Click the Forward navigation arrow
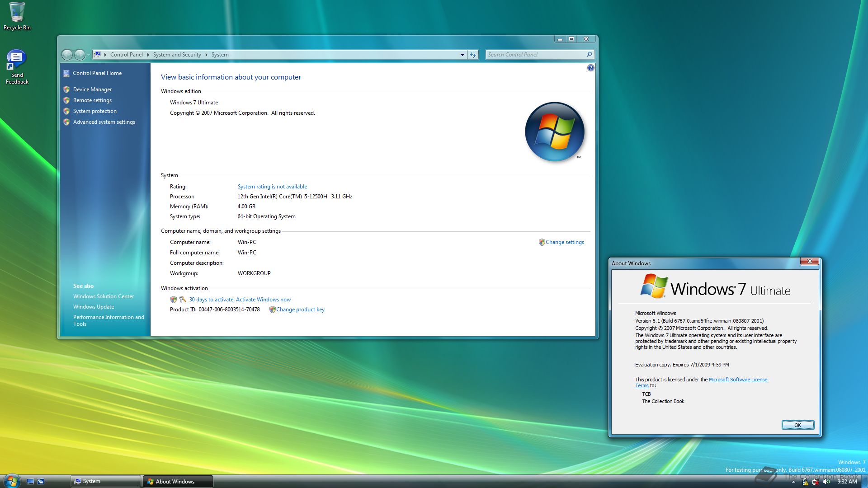Screen dimensions: 868x488 (80, 55)
